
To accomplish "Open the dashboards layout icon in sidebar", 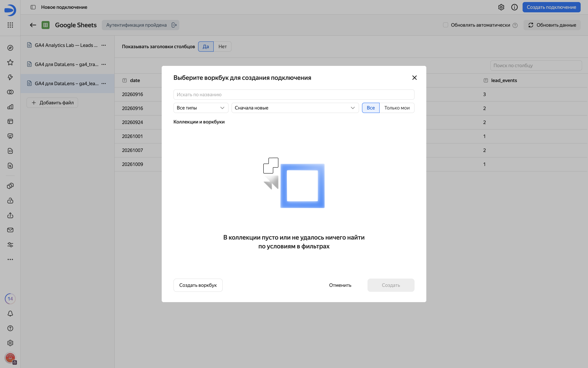I will 10,121.
